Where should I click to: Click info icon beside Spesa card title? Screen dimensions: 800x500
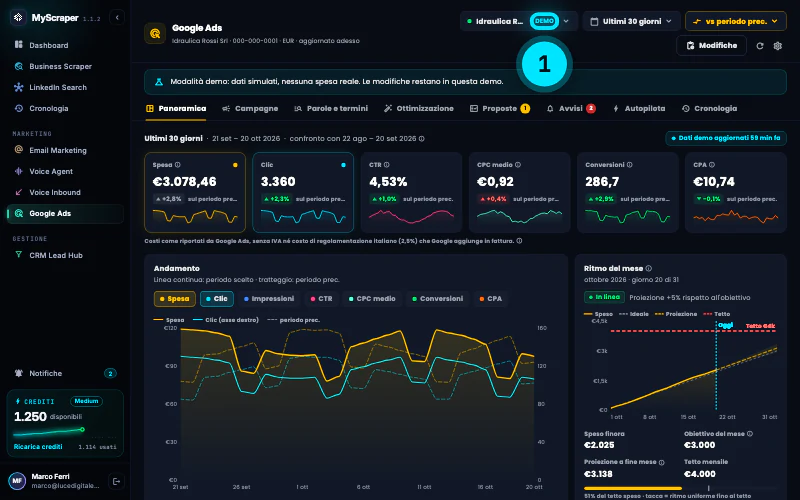[178, 165]
